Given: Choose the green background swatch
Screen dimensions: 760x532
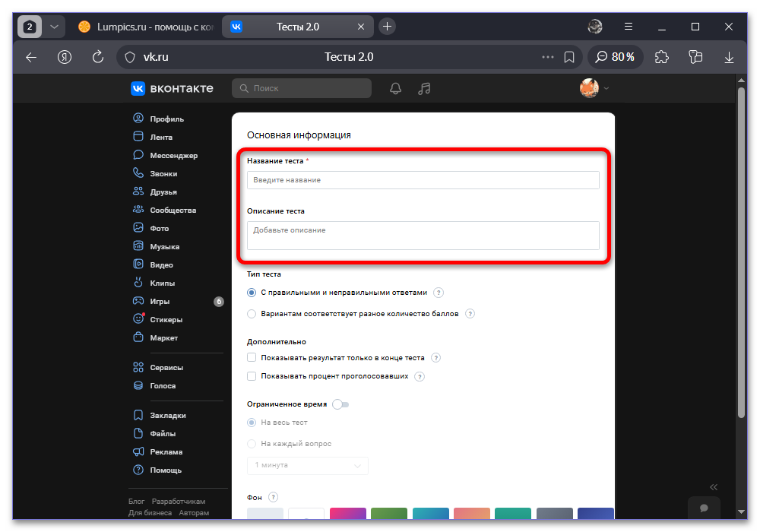Looking at the screenshot, I should coord(389,514).
